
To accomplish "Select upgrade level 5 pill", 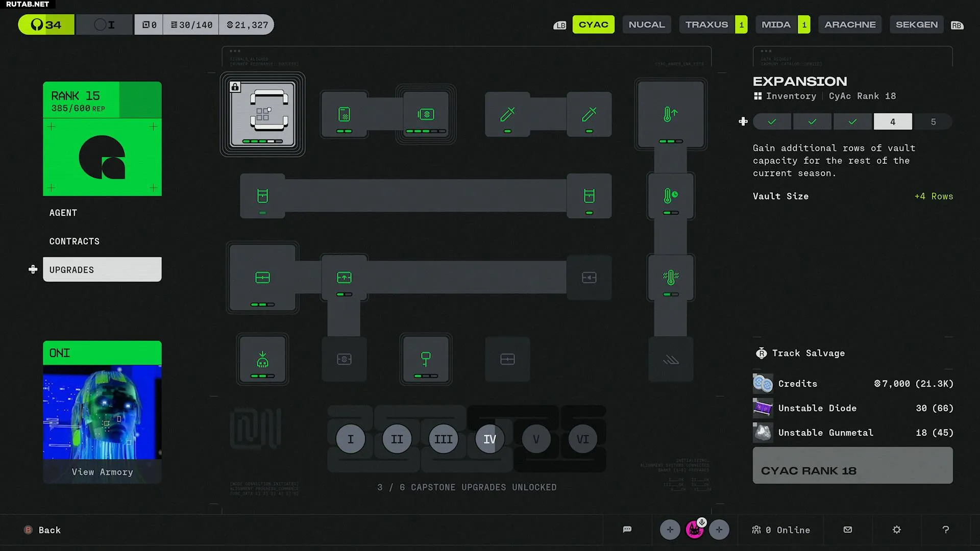I will click(933, 122).
